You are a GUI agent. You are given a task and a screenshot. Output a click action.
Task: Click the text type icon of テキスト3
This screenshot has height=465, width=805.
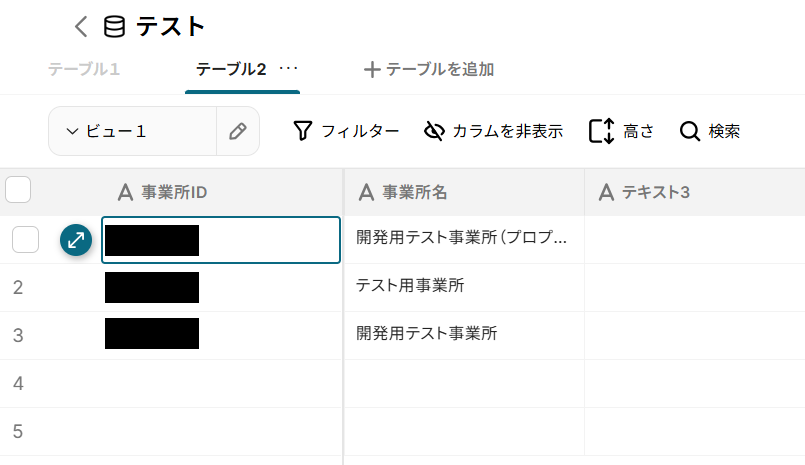606,192
